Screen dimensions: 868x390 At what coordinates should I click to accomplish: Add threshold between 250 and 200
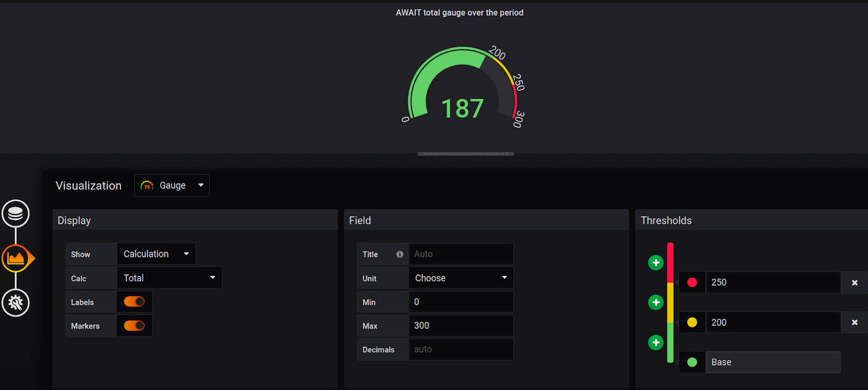656,303
